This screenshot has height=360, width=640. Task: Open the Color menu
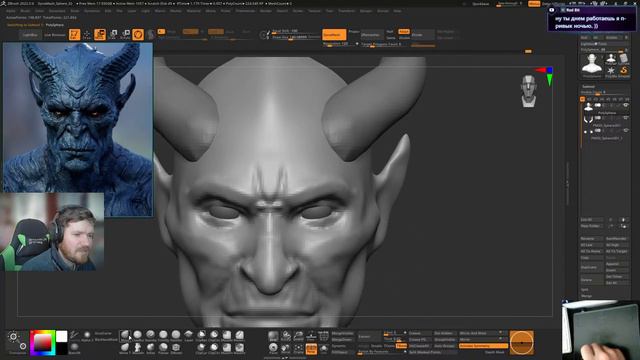click(x=39, y=11)
